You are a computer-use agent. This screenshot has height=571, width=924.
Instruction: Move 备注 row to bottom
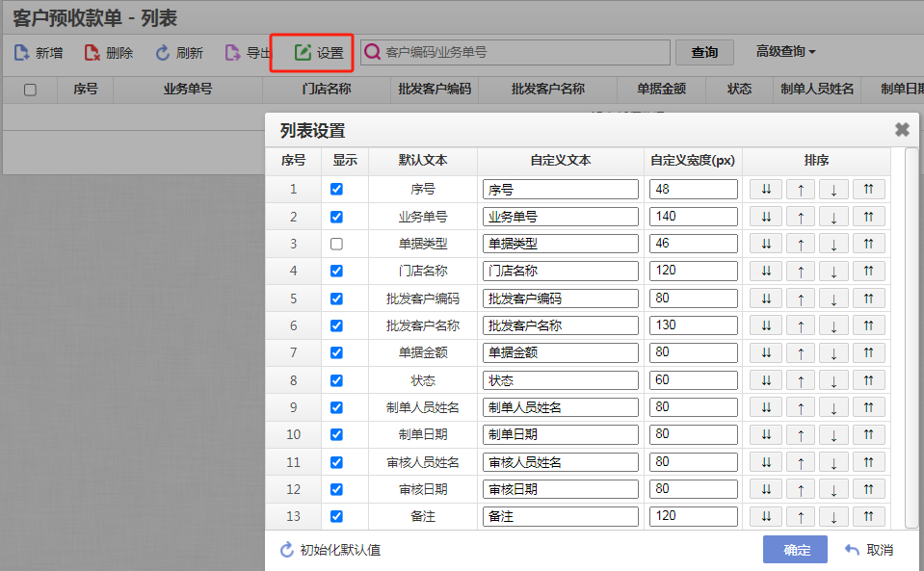tap(765, 516)
